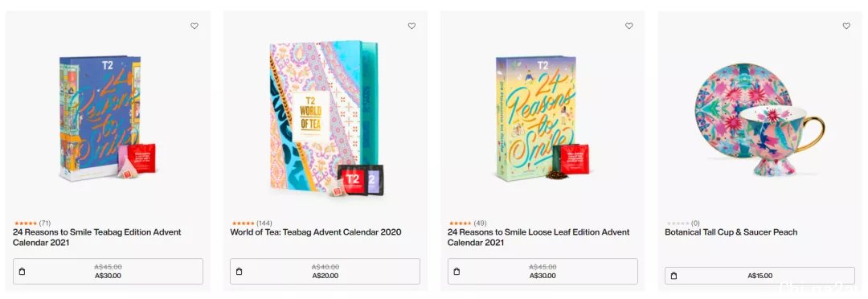Screen dimensions: 868x299
Task: Open World of Tea: Teabag Advent Calendar 2020 link
Action: 316,232
